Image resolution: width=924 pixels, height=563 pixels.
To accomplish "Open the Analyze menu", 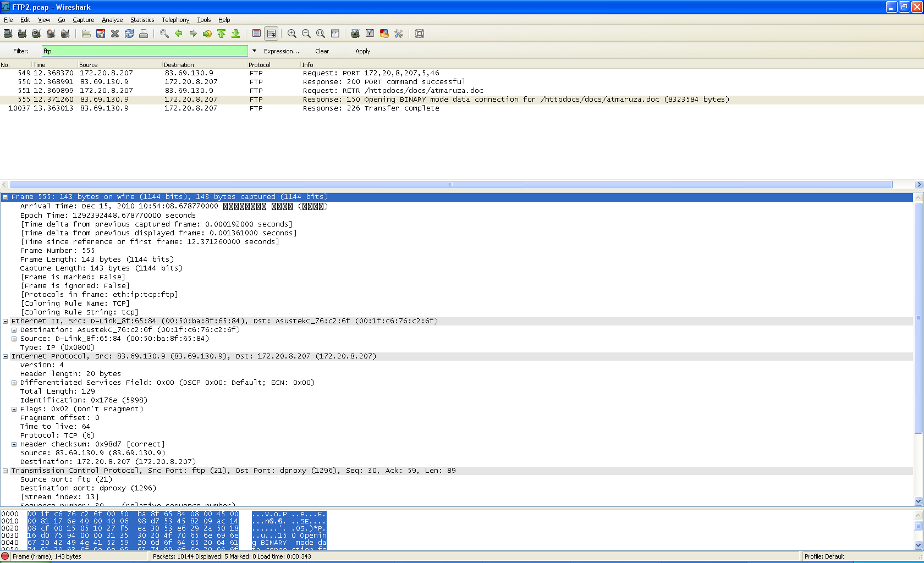I will pos(112,20).
